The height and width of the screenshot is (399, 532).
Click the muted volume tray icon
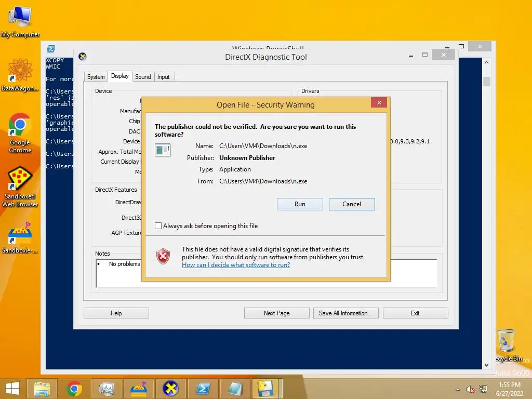tap(470, 389)
